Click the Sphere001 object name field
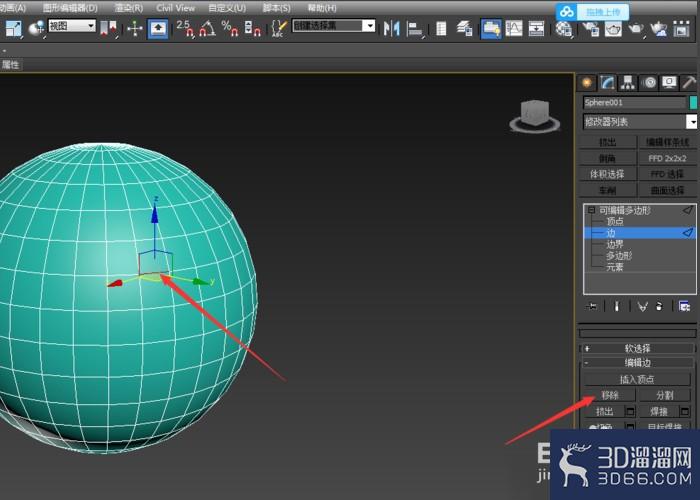The width and height of the screenshot is (700, 500). [x=635, y=103]
